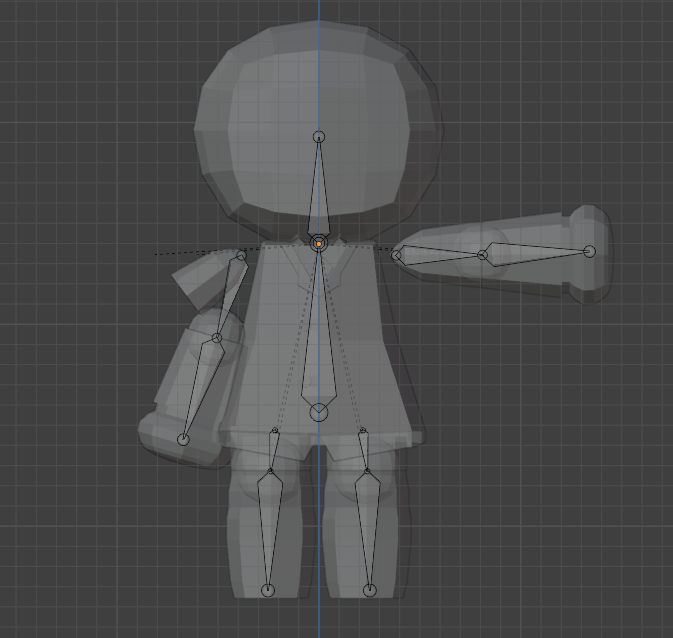Click foot joint of leg below lowered arm
Screen dimensions: 673x638
pyautogui.click(x=268, y=590)
